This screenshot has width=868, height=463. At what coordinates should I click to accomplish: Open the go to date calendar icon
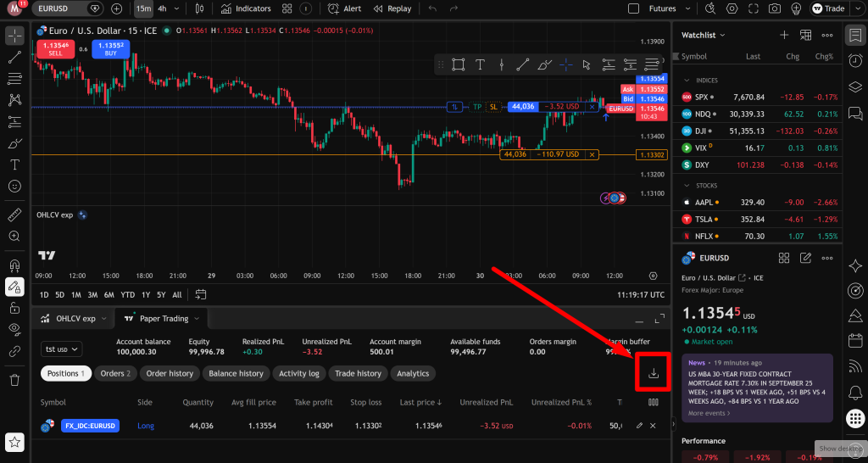(x=201, y=294)
